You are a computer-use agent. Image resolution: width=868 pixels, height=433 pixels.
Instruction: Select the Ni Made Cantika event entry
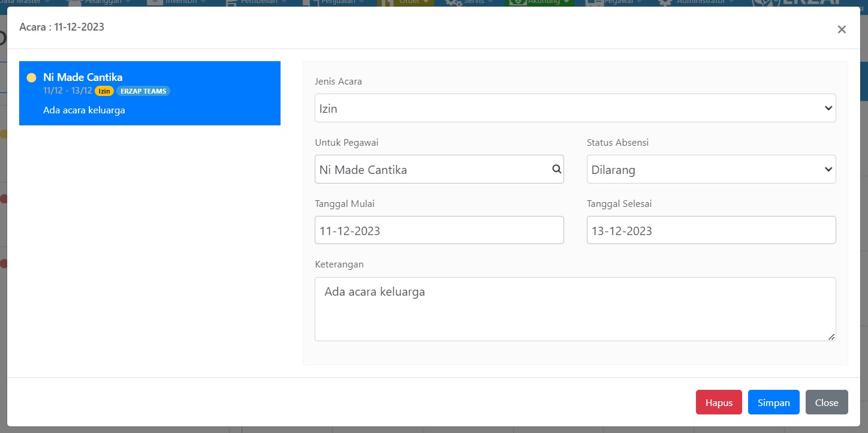point(150,94)
